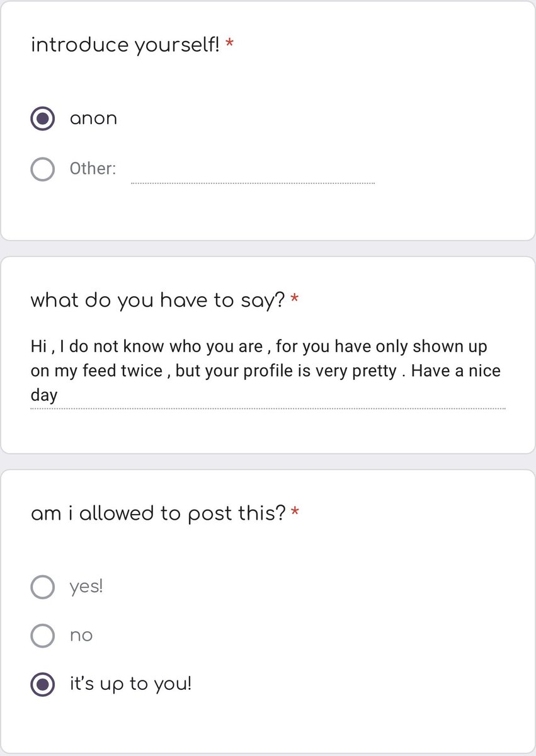Click the word 'day' in the answer
The image size is (536, 756).
43,396
